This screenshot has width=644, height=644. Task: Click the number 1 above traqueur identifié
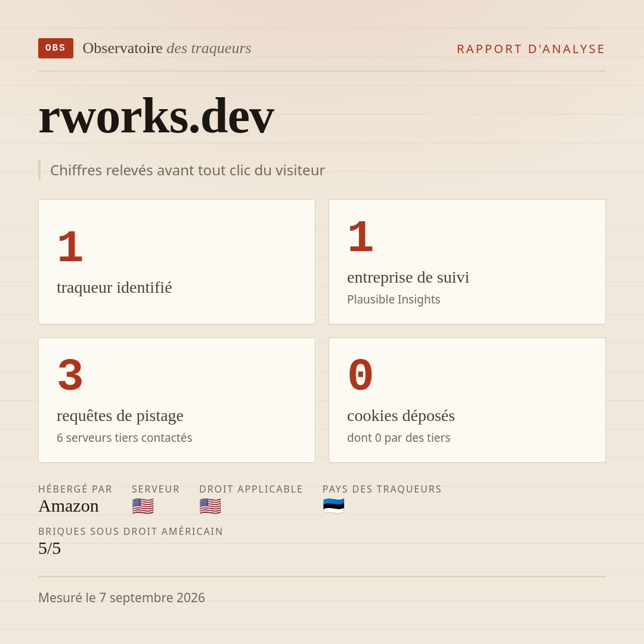[70, 247]
